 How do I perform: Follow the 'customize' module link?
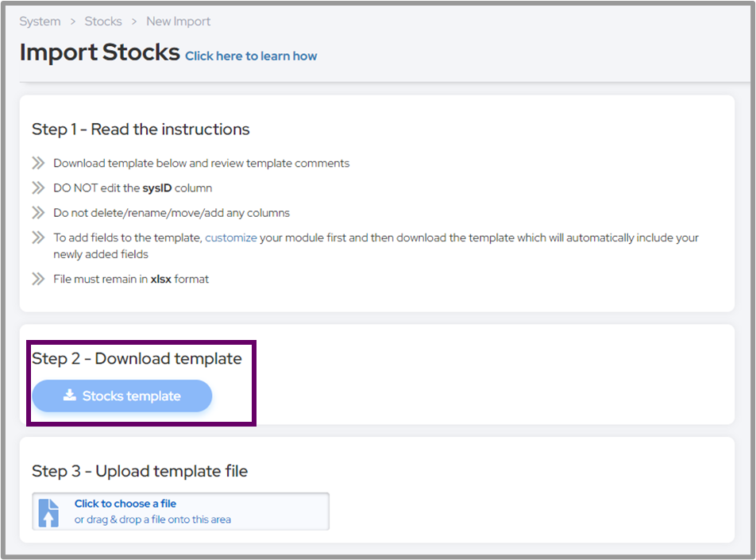pyautogui.click(x=231, y=238)
